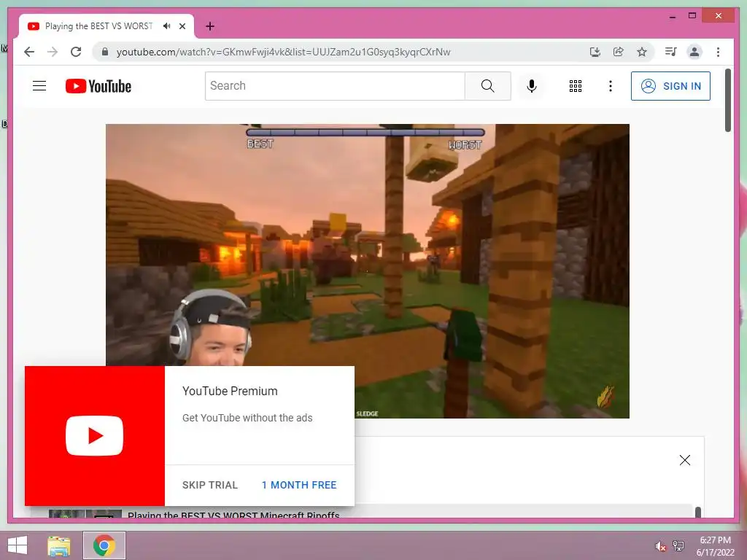The image size is (747, 560).
Task: Open the YouTube apps grid
Action: [x=575, y=86]
